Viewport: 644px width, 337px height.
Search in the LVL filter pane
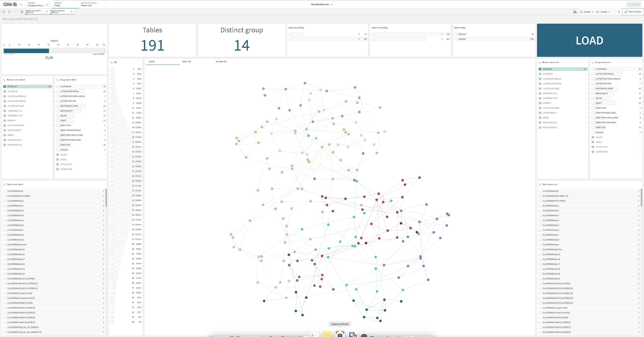pyautogui.click(x=111, y=63)
